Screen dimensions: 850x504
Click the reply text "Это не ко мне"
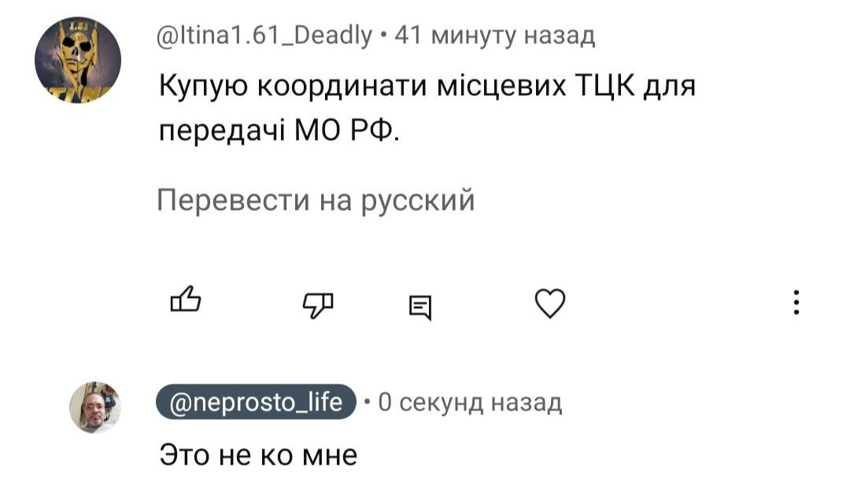tap(258, 454)
